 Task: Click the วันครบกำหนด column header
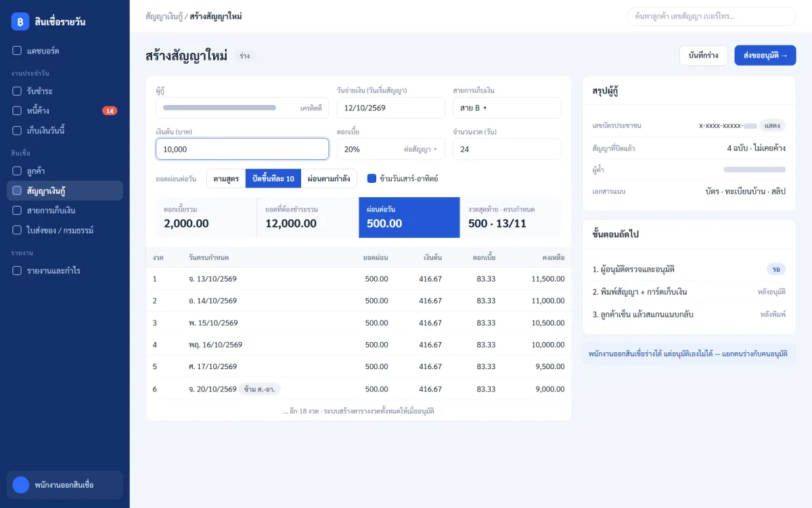pyautogui.click(x=209, y=257)
